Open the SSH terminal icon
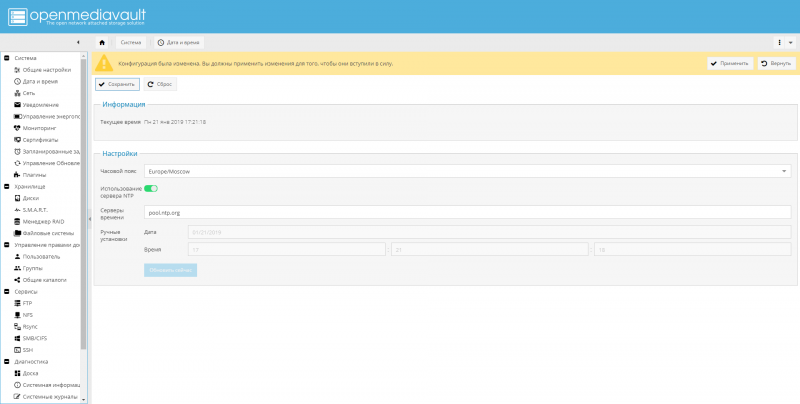 point(17,350)
